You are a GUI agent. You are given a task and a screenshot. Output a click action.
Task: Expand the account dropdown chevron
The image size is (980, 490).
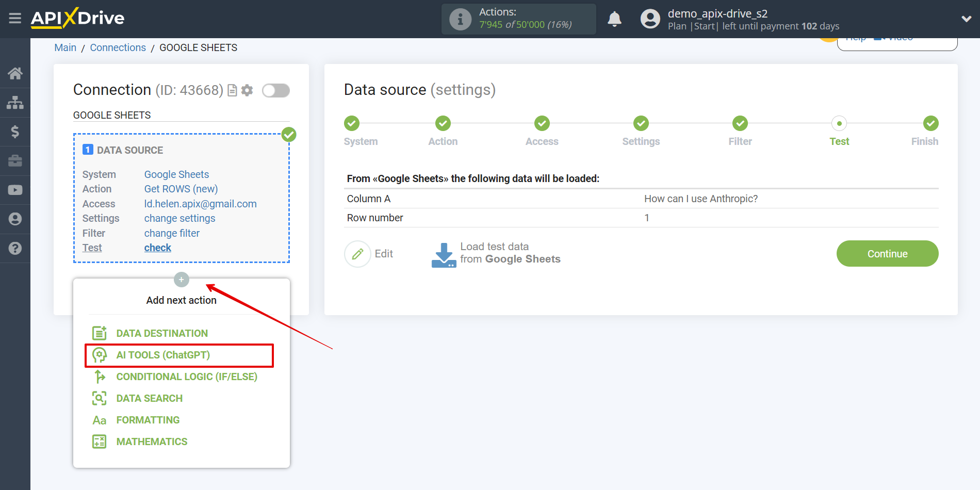point(966,19)
